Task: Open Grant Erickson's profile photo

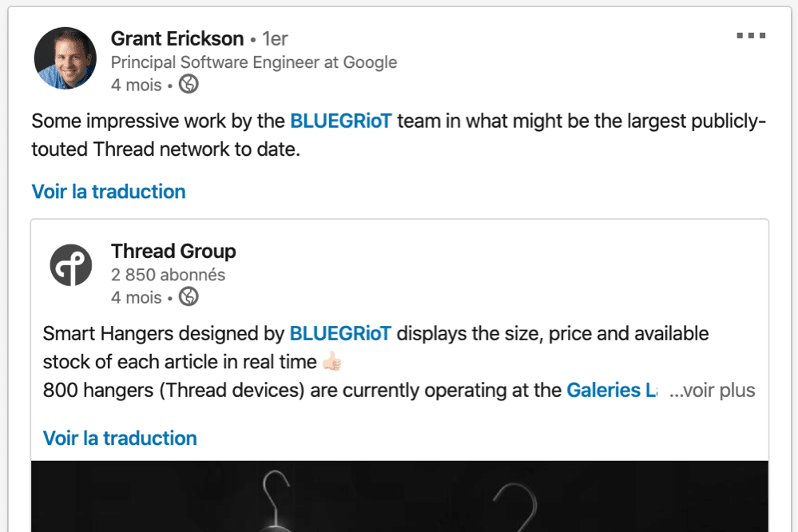Action: (66, 58)
